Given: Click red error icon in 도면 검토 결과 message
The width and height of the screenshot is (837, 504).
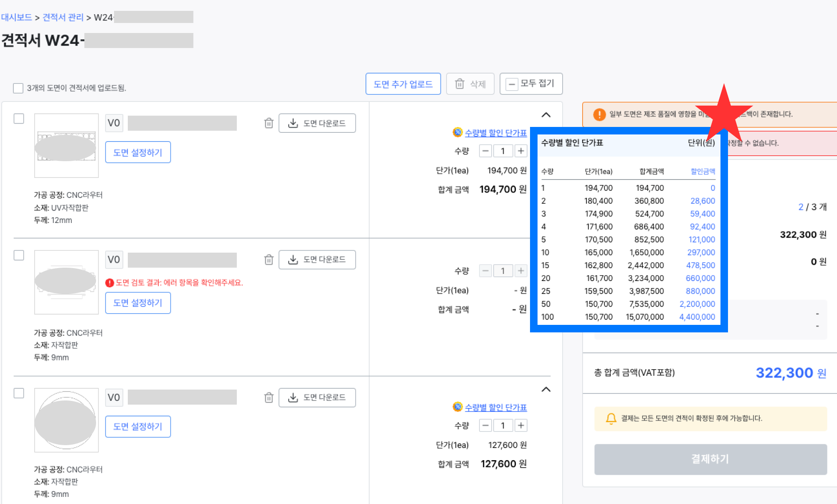Looking at the screenshot, I should coord(109,283).
